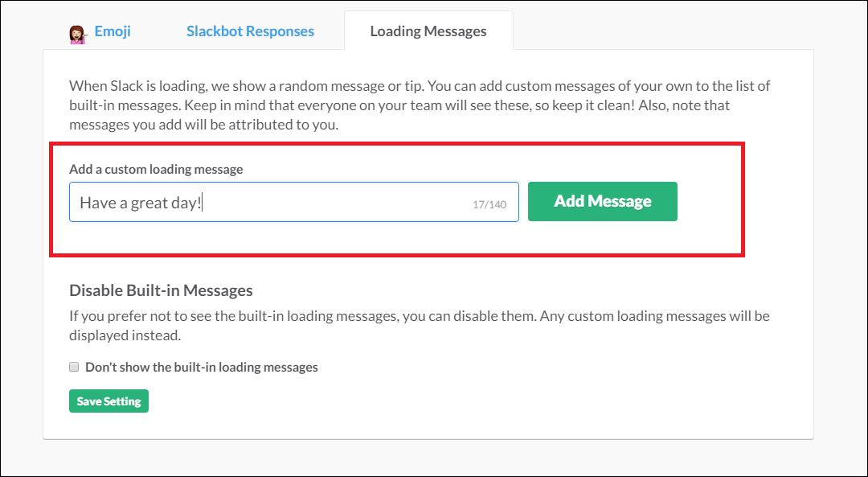Focus the custom loading message input field

coord(294,202)
